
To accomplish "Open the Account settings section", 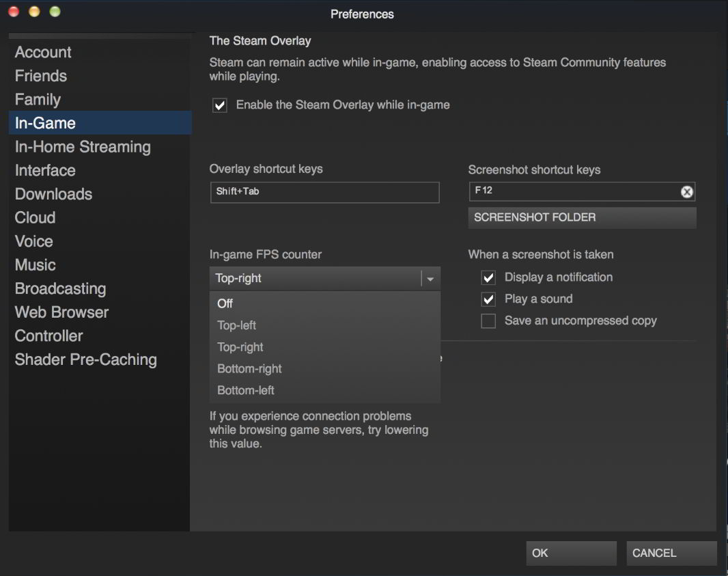I will pos(100,52).
